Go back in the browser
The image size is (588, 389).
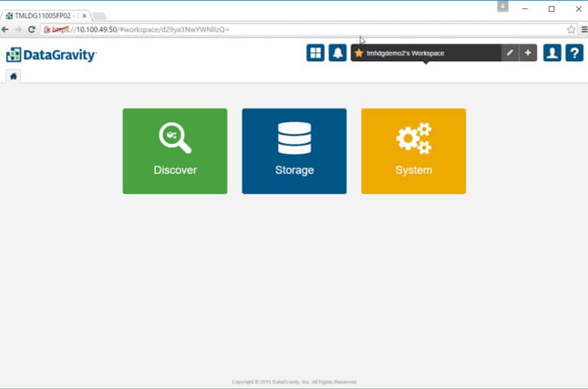point(5,29)
